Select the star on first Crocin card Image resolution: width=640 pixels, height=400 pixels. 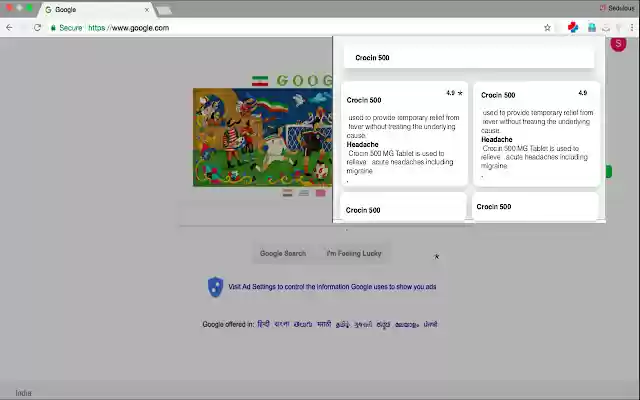[460, 93]
